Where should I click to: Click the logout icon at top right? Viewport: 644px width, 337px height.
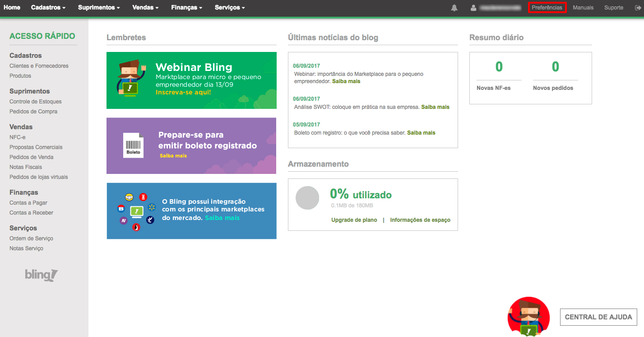[x=637, y=8]
